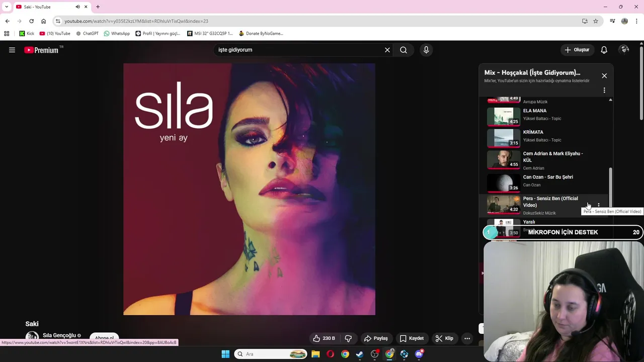This screenshot has width=644, height=362.
Task: Click the Cem Adrian KÜL thumbnail
Action: [503, 159]
